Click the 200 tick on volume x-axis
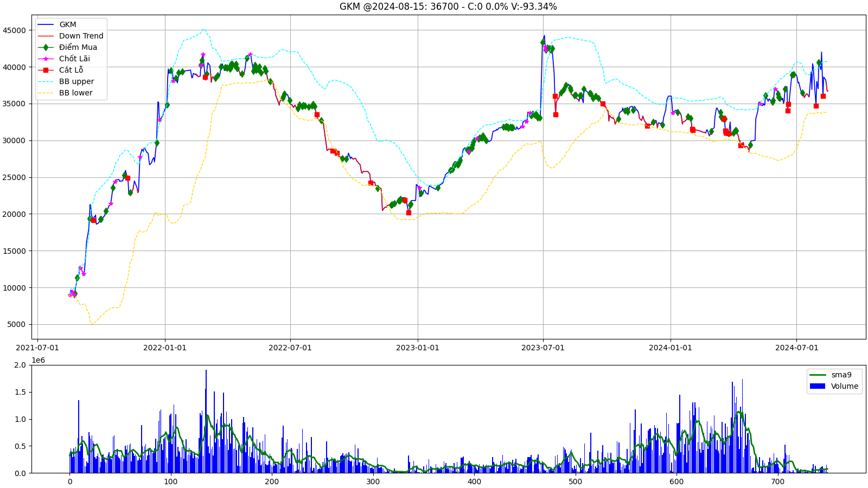 pyautogui.click(x=272, y=481)
